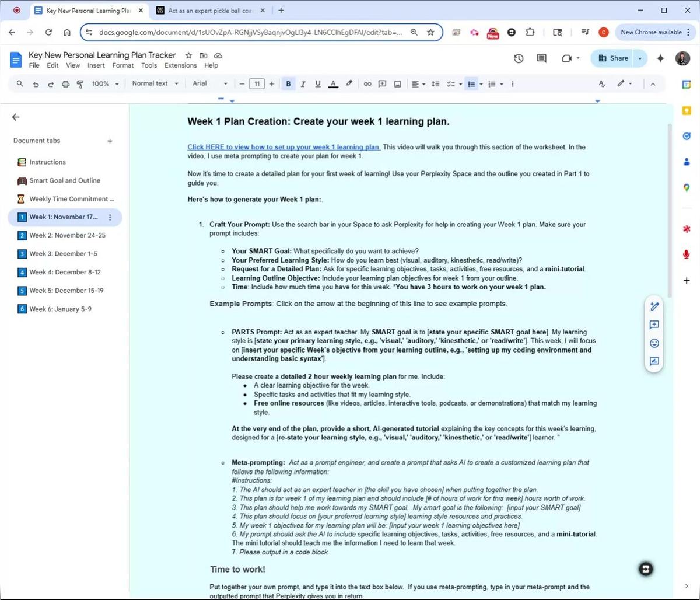Choose the highlight color pen
700x600 pixels.
[x=349, y=83]
